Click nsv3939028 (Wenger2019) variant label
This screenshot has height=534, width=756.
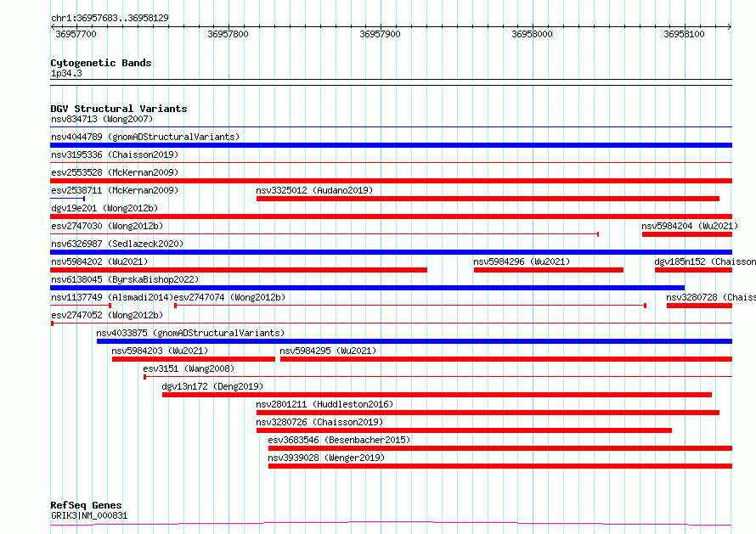pyautogui.click(x=326, y=458)
